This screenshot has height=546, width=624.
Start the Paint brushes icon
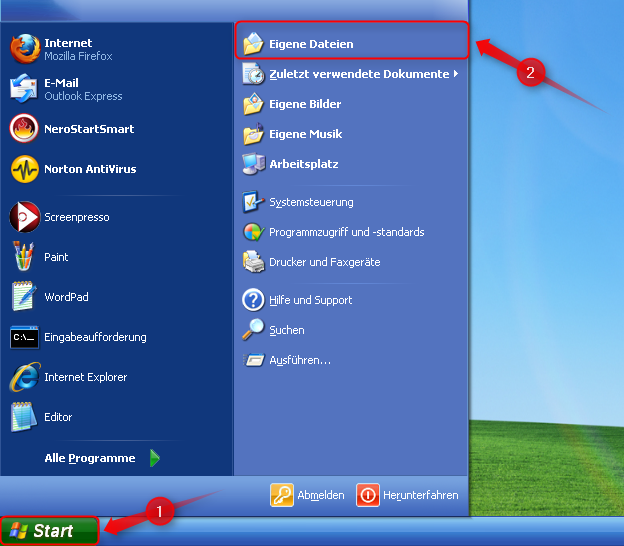(x=23, y=257)
